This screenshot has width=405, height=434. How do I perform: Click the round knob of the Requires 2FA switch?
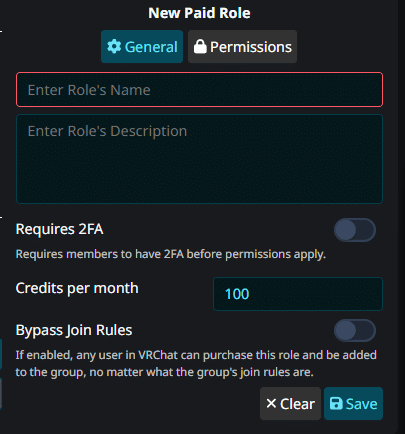[x=345, y=230]
